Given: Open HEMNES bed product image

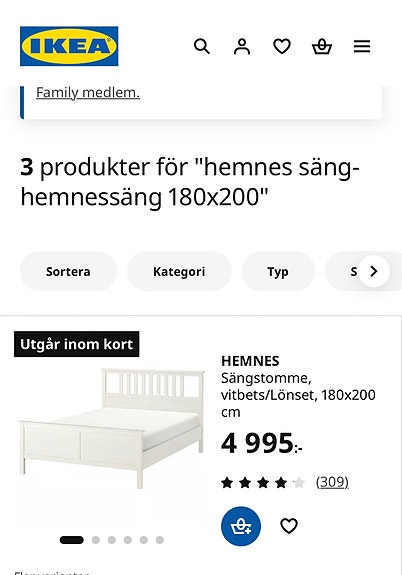Looking at the screenshot, I should pyautogui.click(x=112, y=428).
